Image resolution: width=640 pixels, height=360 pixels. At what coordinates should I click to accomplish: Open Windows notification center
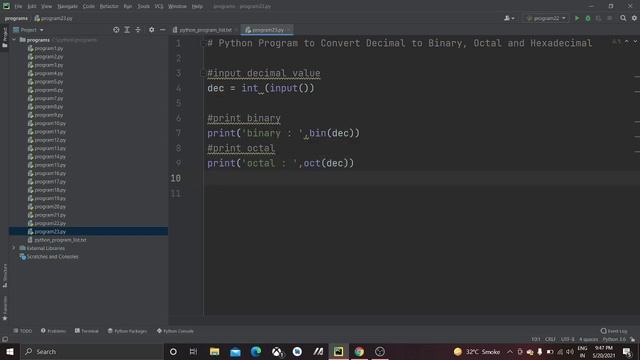[627, 351]
